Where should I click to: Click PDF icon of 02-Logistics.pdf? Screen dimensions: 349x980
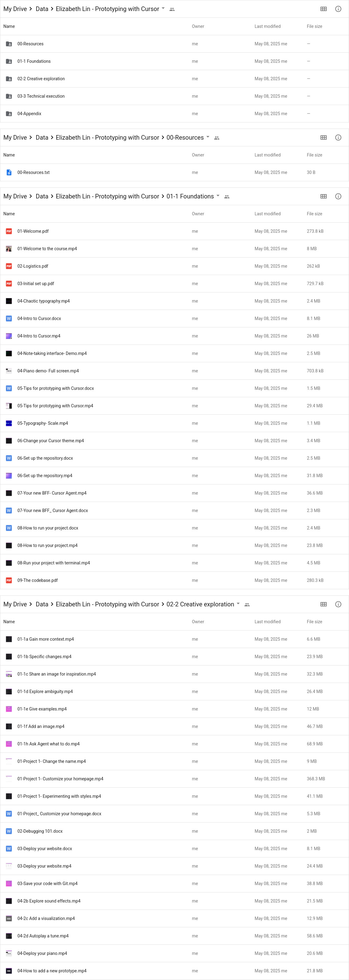pos(9,266)
